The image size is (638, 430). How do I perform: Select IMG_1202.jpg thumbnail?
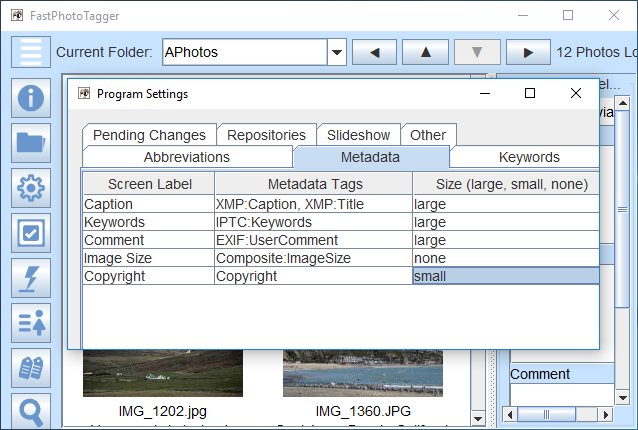click(163, 373)
